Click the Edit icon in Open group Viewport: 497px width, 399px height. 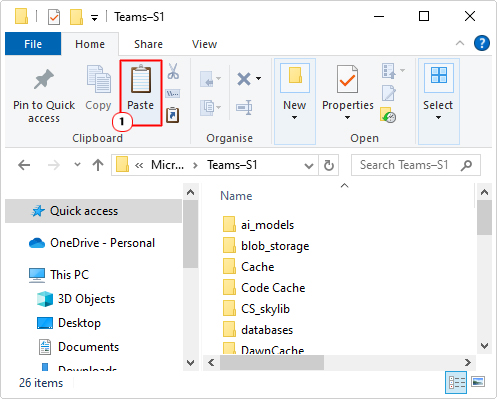[389, 93]
